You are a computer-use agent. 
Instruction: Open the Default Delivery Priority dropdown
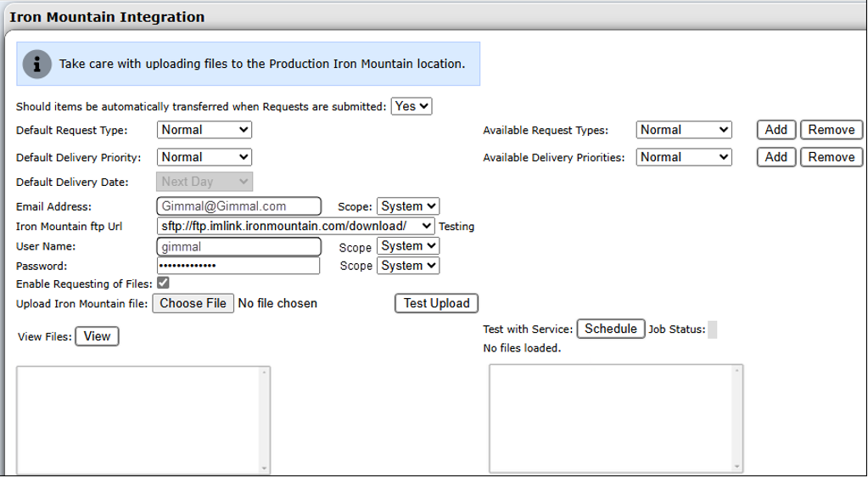click(x=204, y=157)
